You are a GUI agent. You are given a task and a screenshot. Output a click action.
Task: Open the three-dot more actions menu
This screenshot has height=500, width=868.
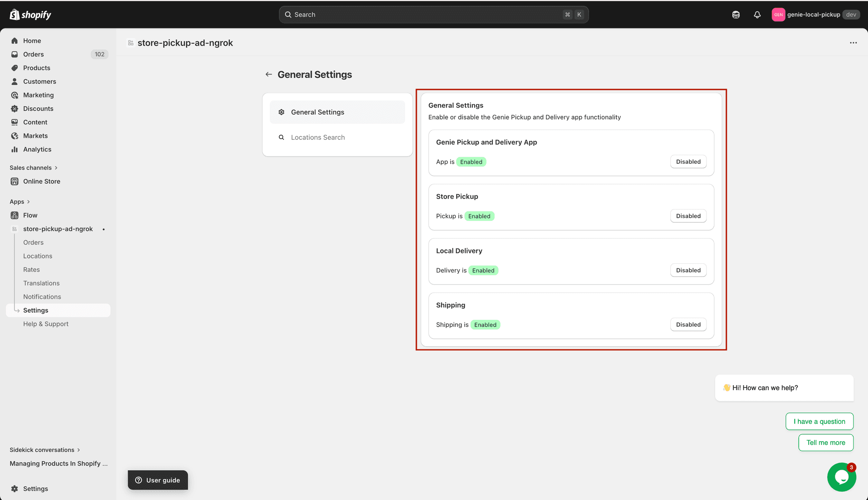click(x=853, y=43)
